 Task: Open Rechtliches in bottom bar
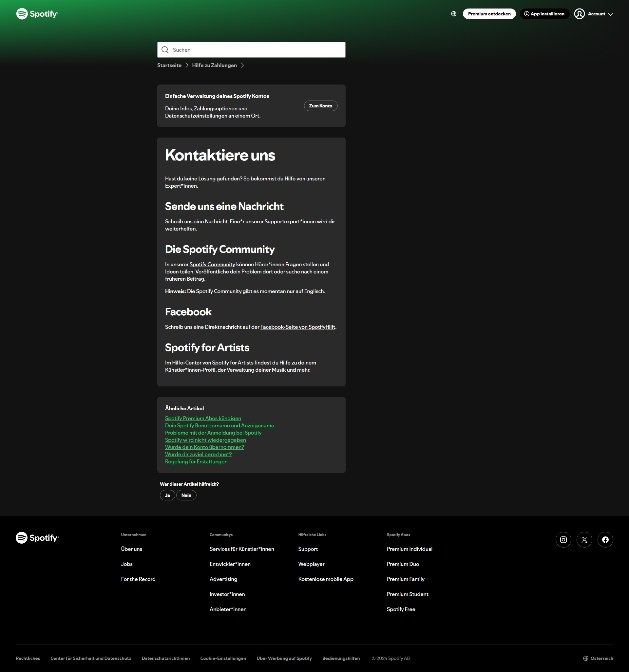pyautogui.click(x=28, y=658)
